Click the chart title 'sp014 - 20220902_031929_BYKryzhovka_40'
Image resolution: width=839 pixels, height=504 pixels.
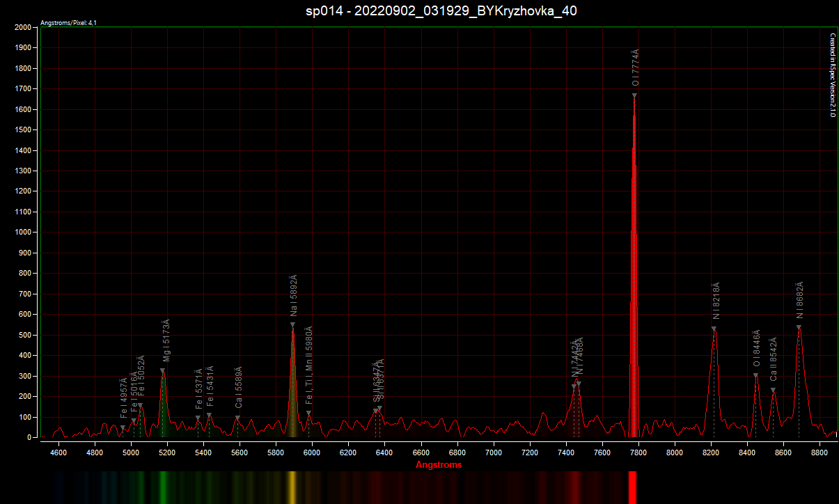[x=441, y=11]
